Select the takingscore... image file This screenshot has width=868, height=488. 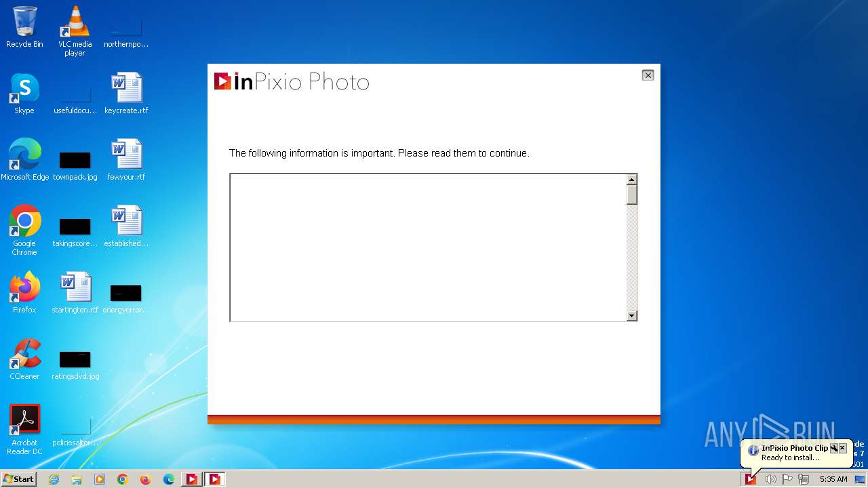(75, 232)
